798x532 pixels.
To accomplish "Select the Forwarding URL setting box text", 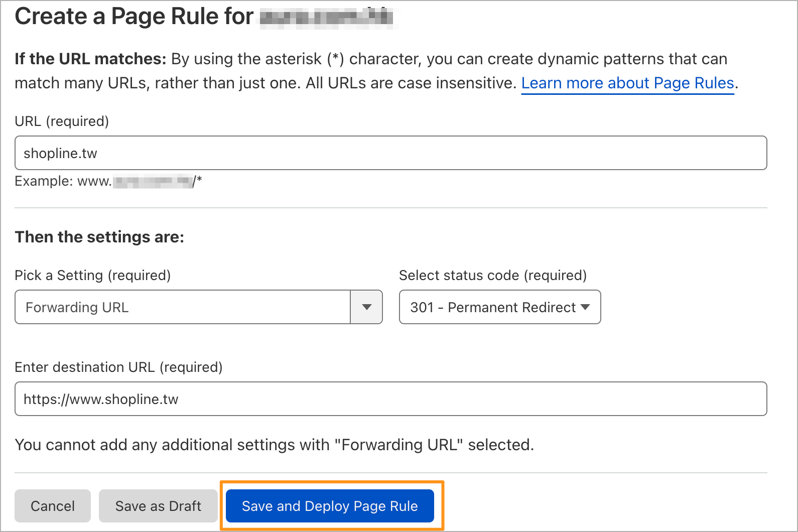I will [x=77, y=307].
